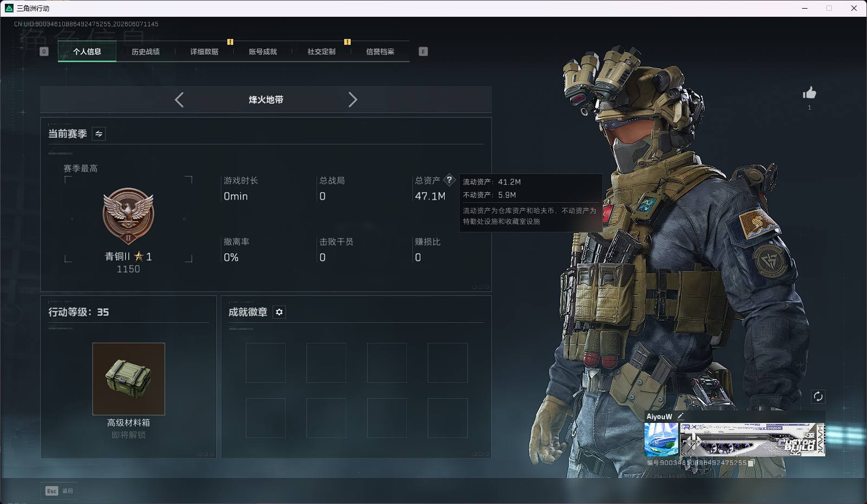Click the 即将解锁 label under the crate
Screen dimensions: 867x504
129,435
